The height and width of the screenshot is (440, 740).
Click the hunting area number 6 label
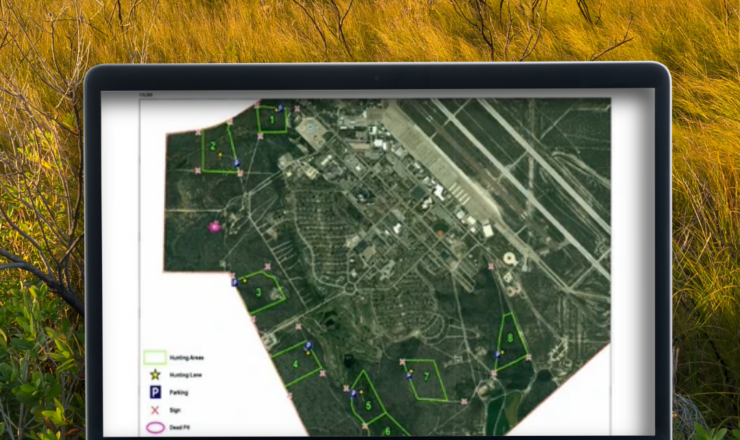387,432
